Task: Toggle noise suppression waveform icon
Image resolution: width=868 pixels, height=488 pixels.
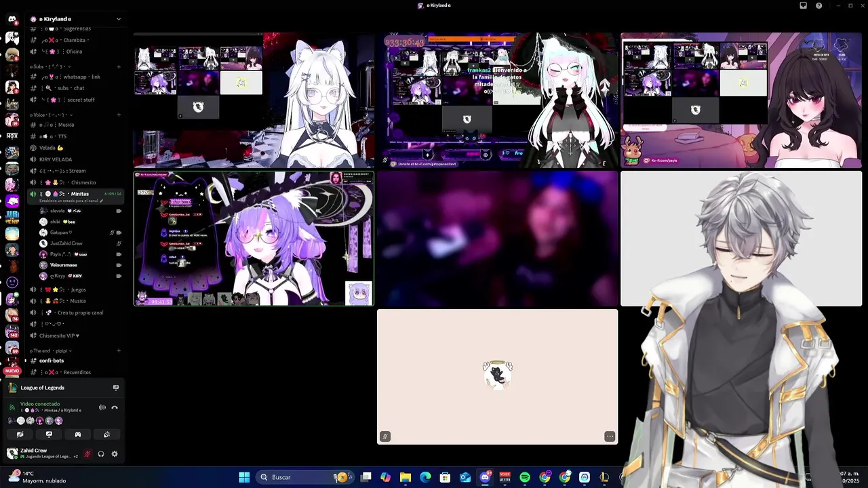Action: (102, 407)
